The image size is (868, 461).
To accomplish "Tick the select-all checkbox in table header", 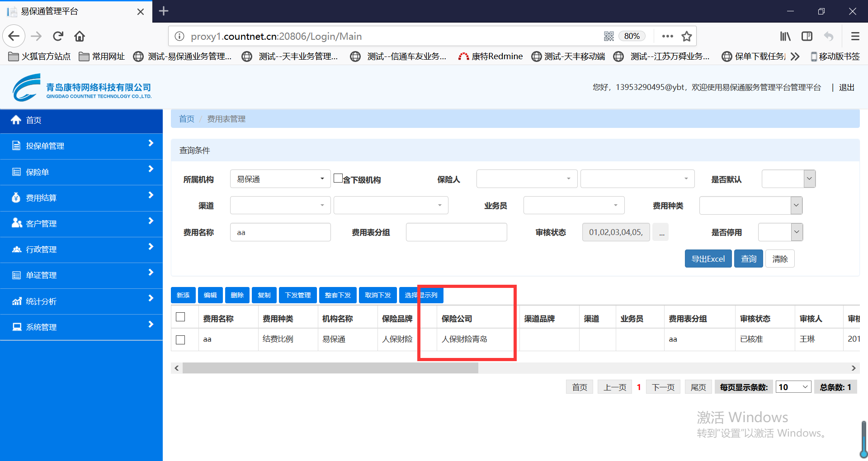I will pos(180,317).
